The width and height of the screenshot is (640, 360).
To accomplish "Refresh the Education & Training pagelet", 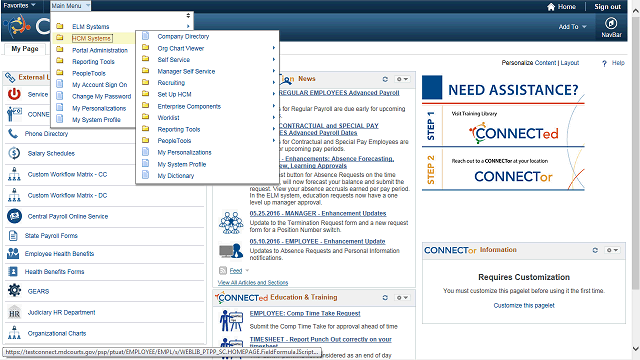I will [x=385, y=298].
